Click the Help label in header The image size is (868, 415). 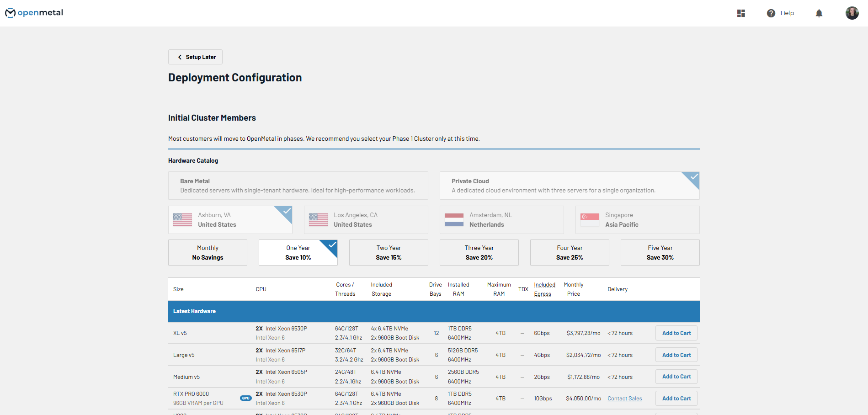pos(787,13)
